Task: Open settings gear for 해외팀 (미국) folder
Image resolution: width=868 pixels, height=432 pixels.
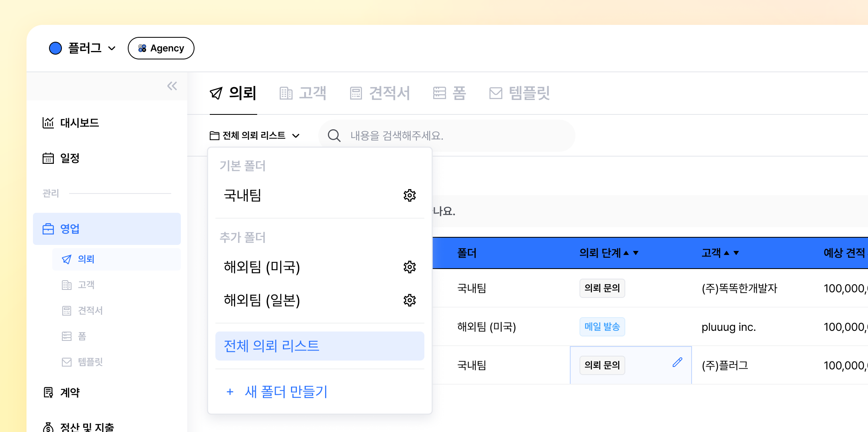Action: [x=409, y=267]
